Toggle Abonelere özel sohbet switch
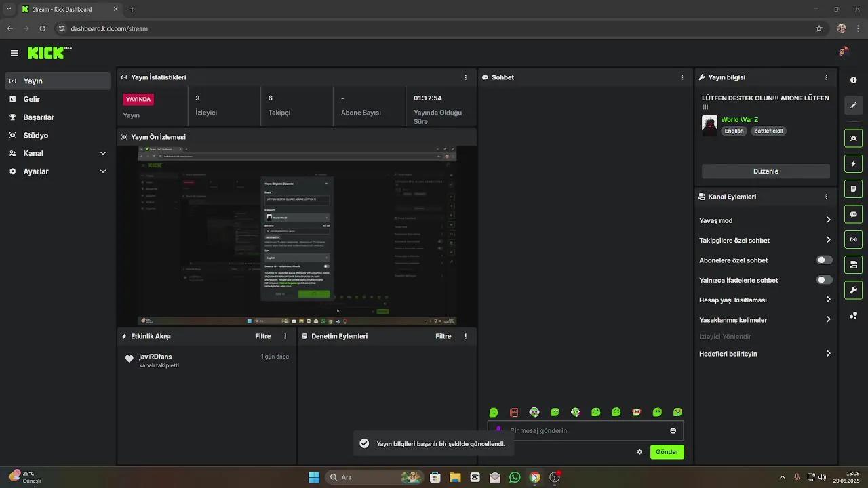 pos(824,260)
